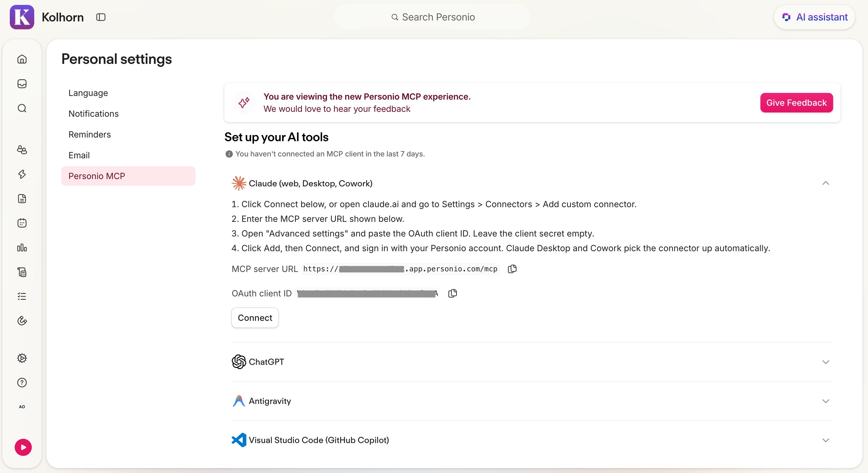Click the Search Personio field
The image size is (868, 473).
tap(432, 17)
